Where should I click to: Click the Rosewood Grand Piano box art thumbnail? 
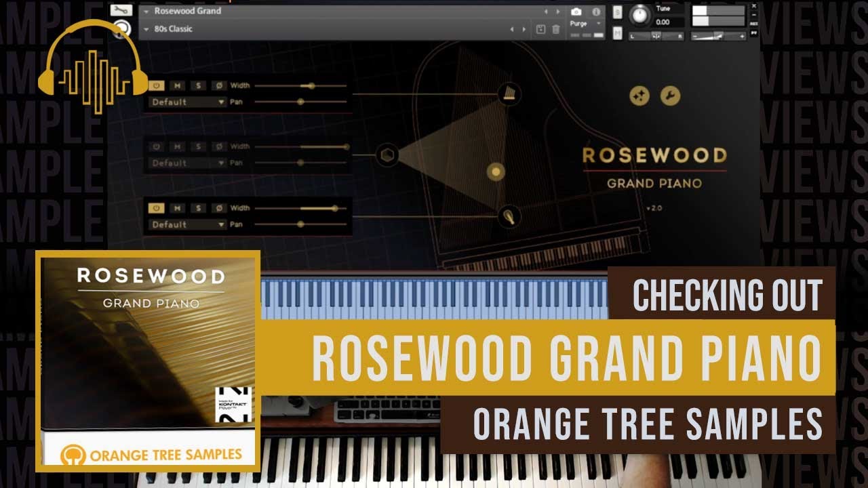pos(148,361)
